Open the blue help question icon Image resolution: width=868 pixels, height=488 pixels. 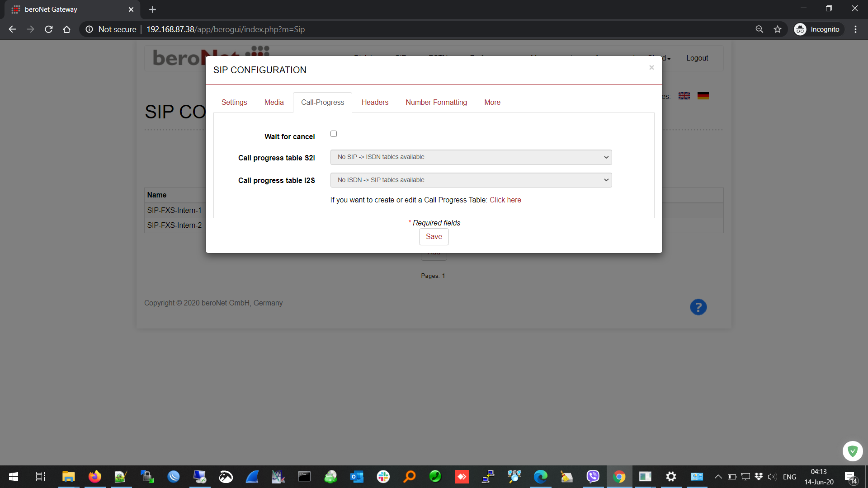coord(698,307)
